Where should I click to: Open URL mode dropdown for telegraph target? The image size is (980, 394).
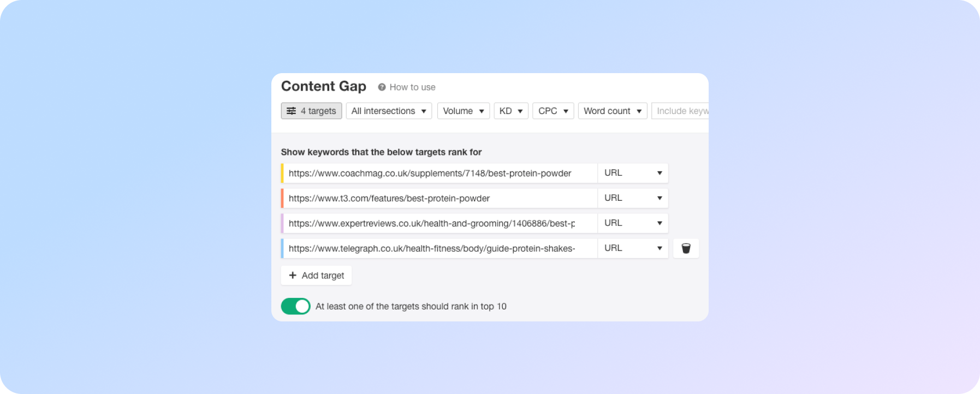click(633, 248)
